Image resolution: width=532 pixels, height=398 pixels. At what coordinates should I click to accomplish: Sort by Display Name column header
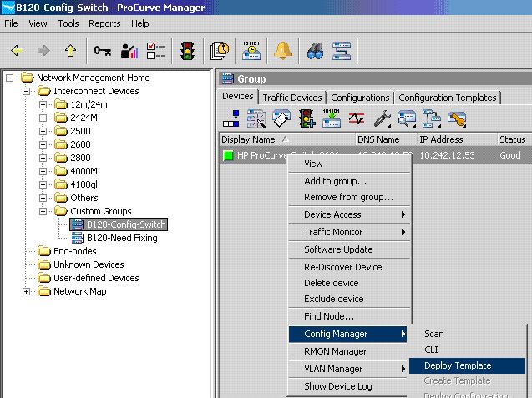point(287,139)
